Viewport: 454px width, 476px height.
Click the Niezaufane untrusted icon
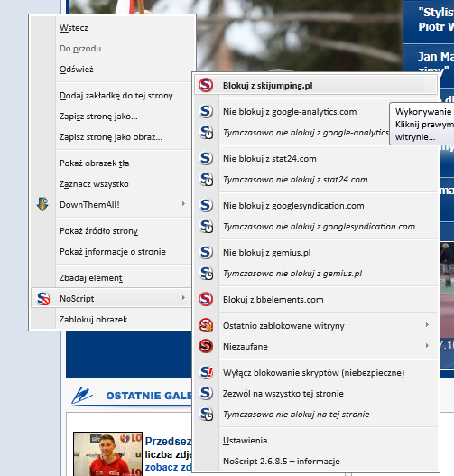[206, 346]
